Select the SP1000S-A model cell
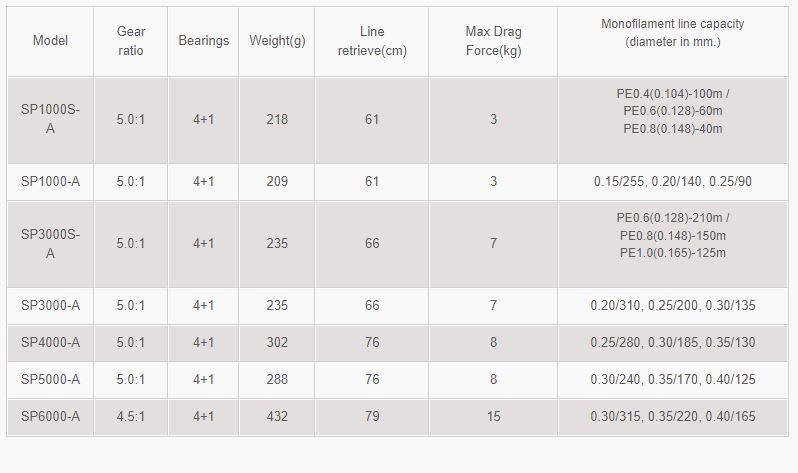 [x=50, y=119]
